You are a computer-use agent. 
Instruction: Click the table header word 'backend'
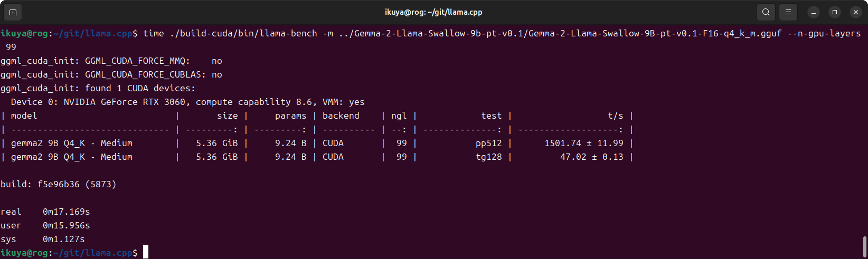(341, 116)
